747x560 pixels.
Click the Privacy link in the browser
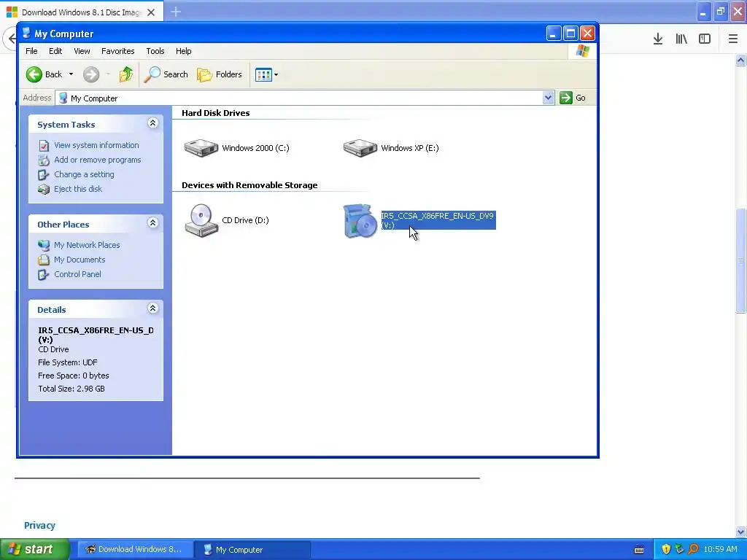point(39,525)
